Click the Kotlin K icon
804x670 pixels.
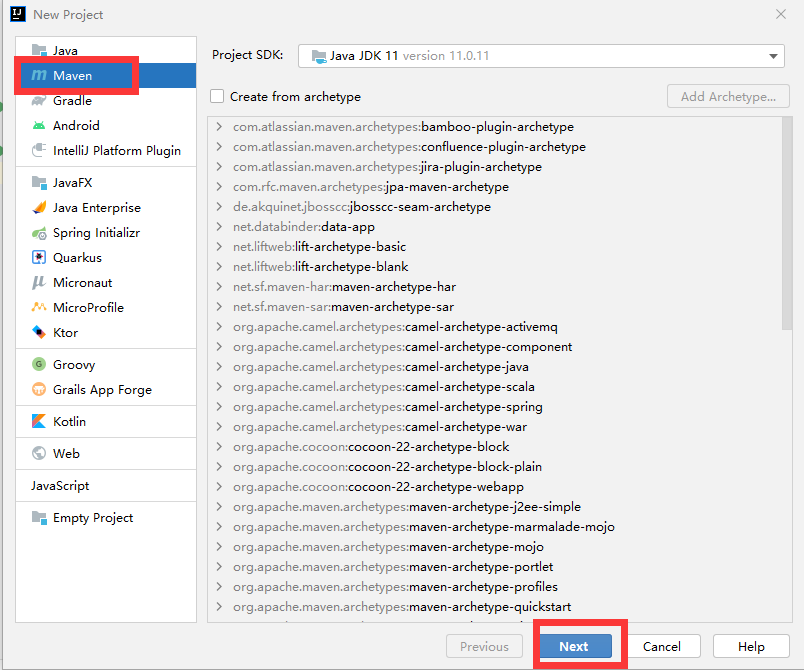[39, 421]
